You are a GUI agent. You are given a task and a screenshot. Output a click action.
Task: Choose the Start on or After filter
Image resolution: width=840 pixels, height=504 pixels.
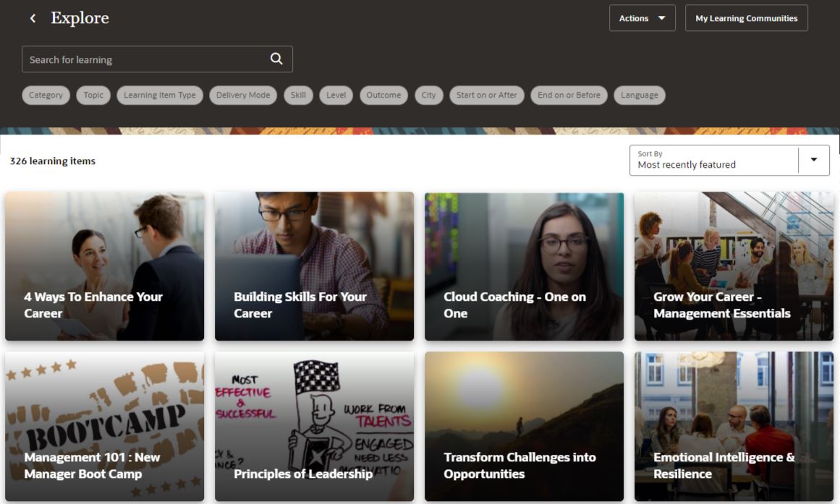487,95
